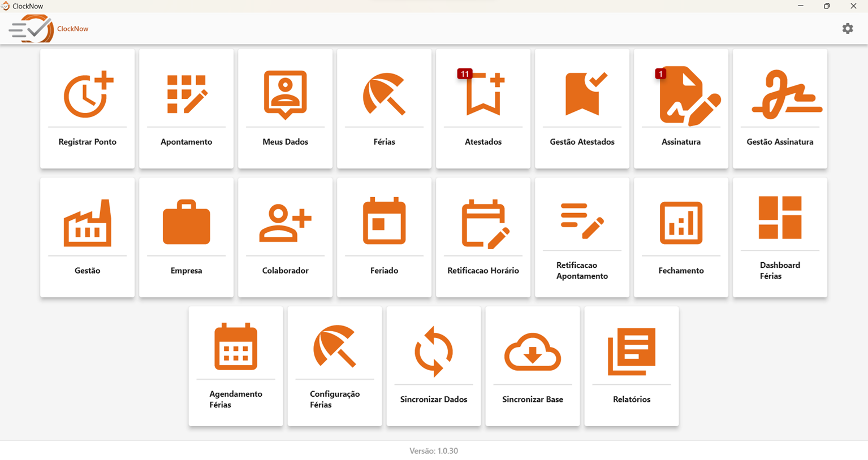Open the Fechamento chart icon
The image size is (868, 460).
pyautogui.click(x=681, y=224)
